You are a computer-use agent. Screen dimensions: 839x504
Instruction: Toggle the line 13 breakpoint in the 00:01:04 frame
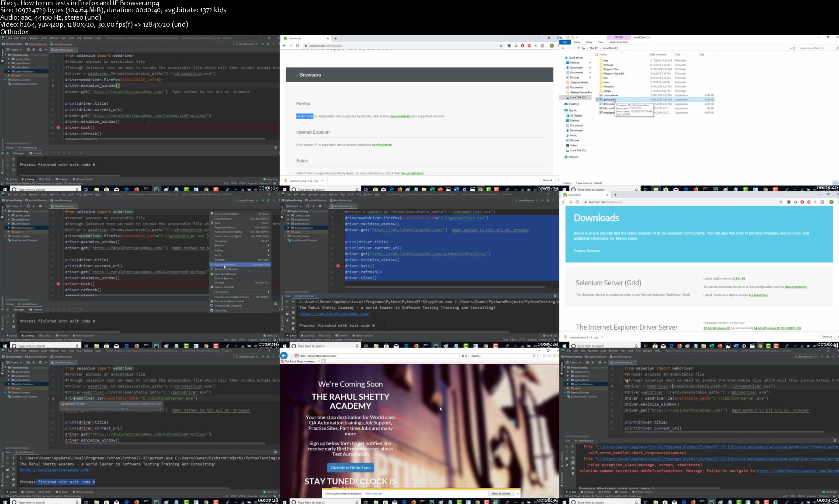click(58, 128)
